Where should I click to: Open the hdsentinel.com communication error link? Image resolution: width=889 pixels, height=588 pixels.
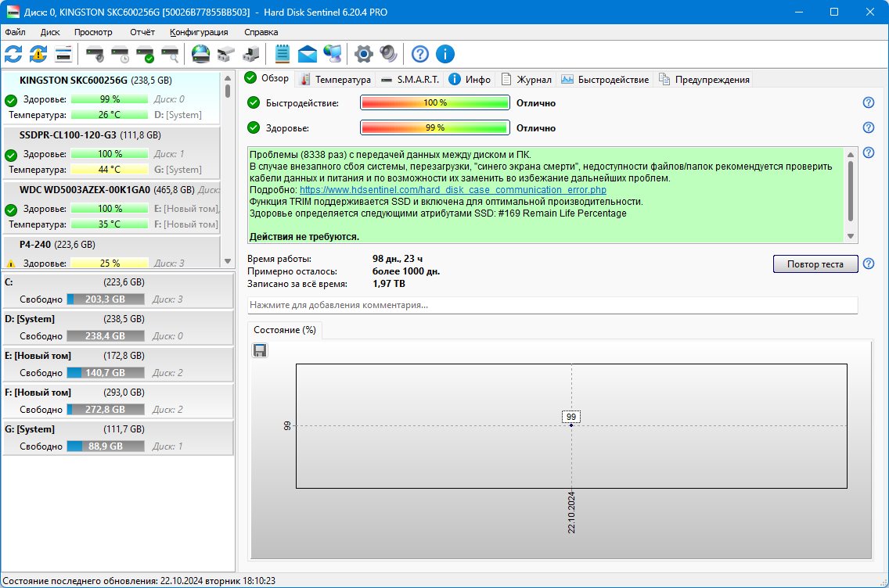(x=453, y=190)
